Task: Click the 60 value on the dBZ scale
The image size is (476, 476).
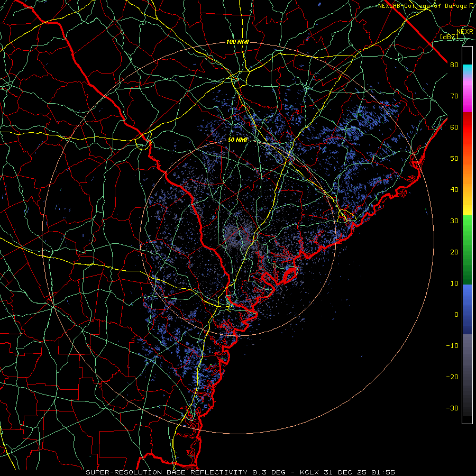Action: (x=454, y=127)
